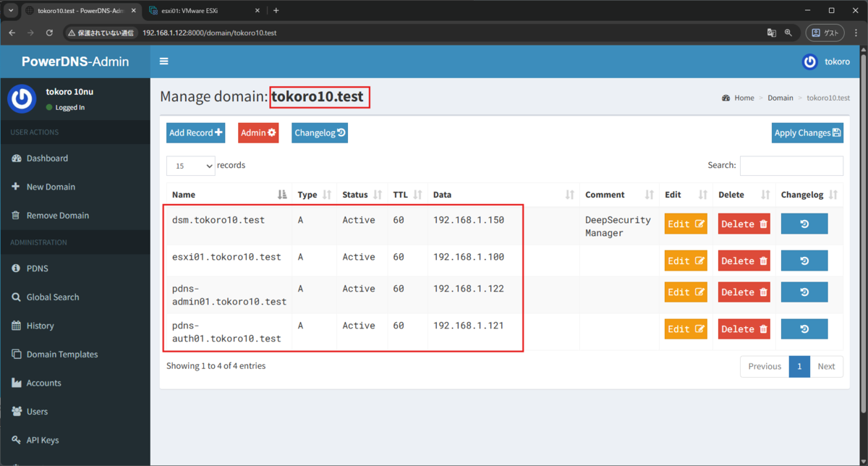Open History in the sidebar
Image resolution: width=868 pixels, height=466 pixels.
tap(40, 326)
